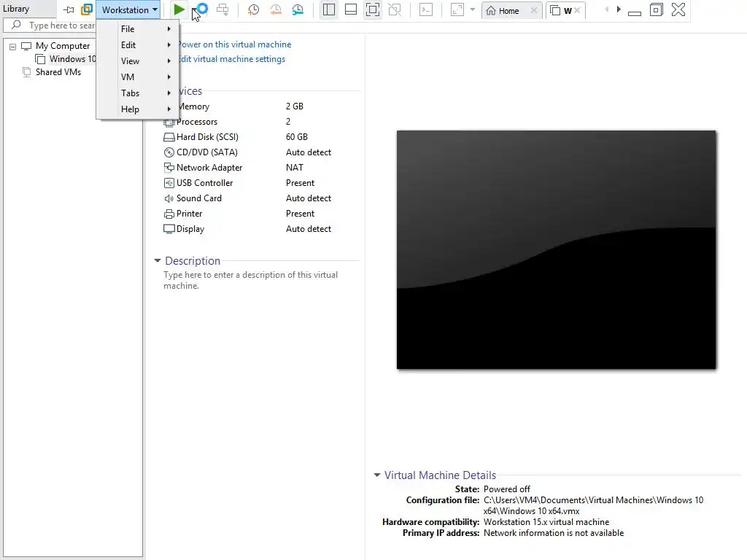The image size is (747, 560).
Task: Collapse the Virtual Machine Details section
Action: 377,475
